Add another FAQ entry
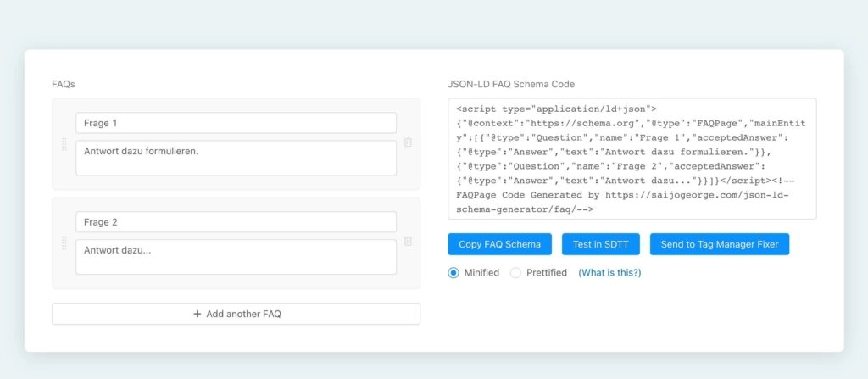The height and width of the screenshot is (379, 868). 236,314
